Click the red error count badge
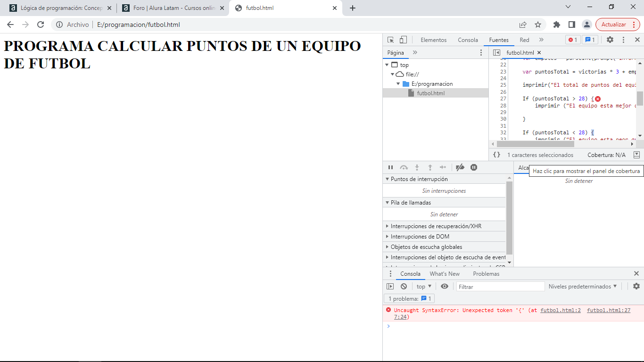 click(573, 40)
